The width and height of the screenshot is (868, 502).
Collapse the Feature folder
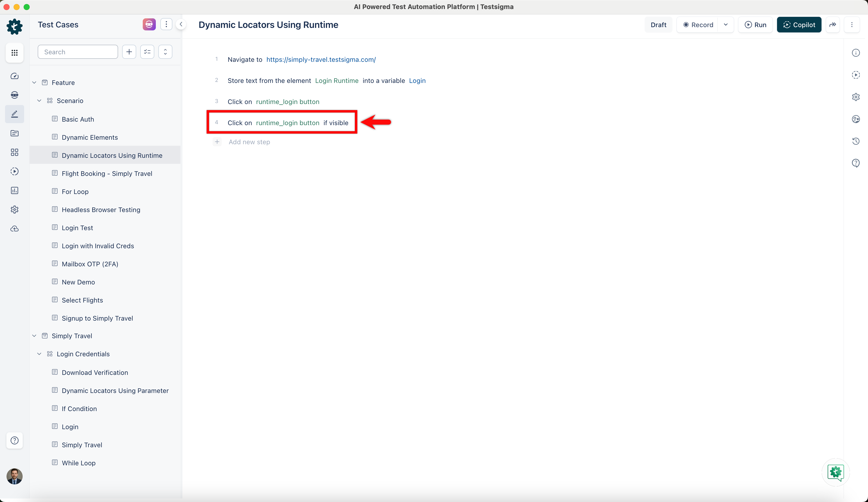(x=34, y=83)
